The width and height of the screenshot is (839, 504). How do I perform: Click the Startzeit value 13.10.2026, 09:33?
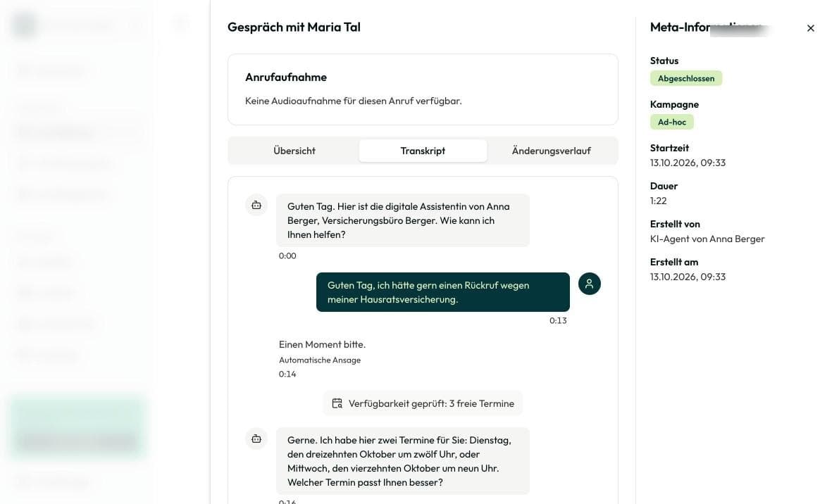pos(688,163)
